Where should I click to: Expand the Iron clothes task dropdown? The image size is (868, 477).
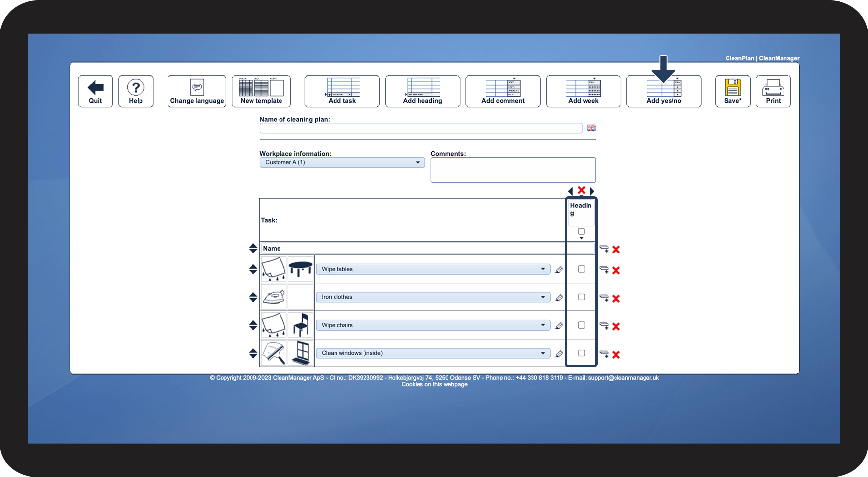(x=433, y=297)
